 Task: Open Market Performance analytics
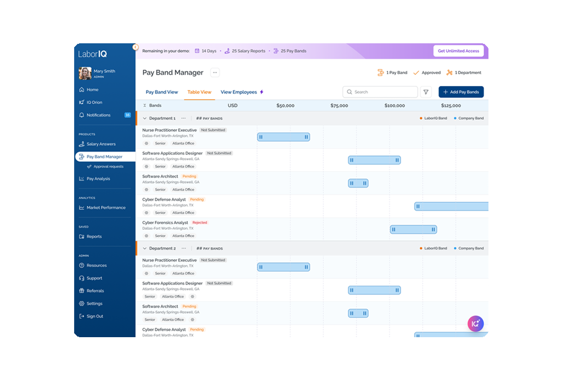tap(105, 208)
